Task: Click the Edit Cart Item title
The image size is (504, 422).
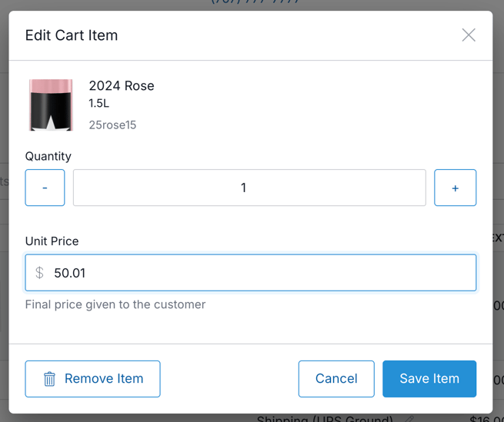Action: (72, 35)
